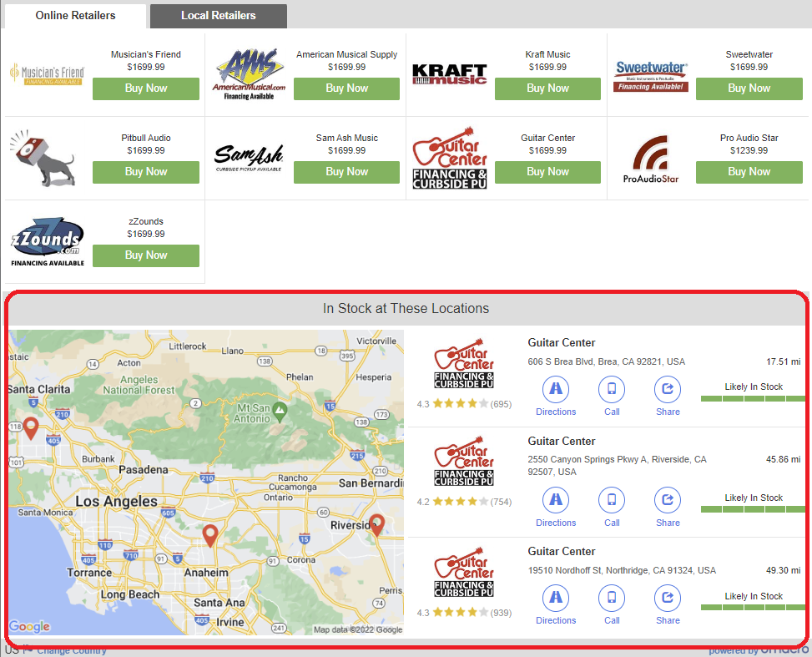The image size is (812, 657).
Task: Click the address 2550 Canyon Springs Pkwy A
Action: [x=617, y=465]
